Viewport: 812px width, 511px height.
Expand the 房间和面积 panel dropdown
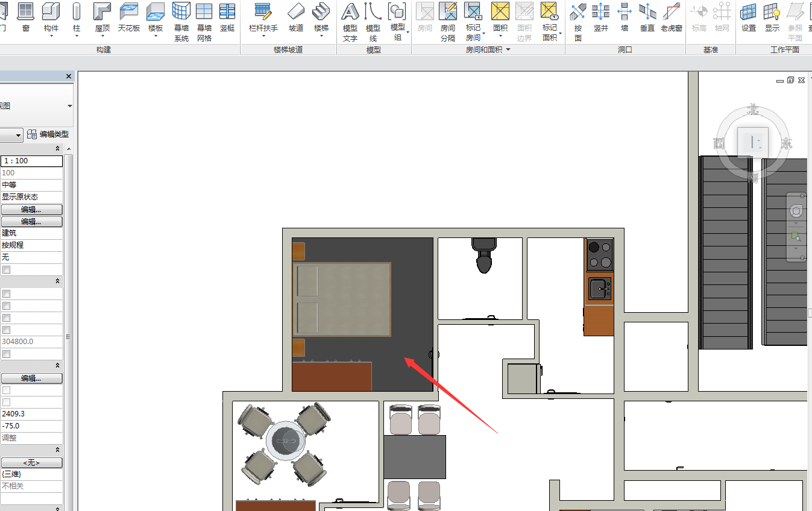pos(508,49)
